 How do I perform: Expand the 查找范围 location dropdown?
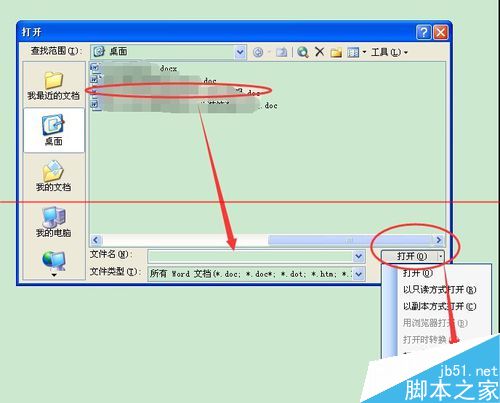click(x=240, y=52)
